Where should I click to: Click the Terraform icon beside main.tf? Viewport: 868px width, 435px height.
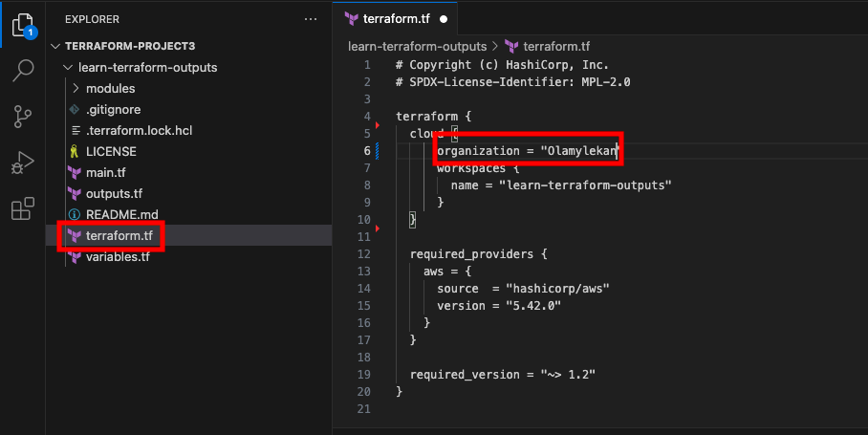click(75, 173)
